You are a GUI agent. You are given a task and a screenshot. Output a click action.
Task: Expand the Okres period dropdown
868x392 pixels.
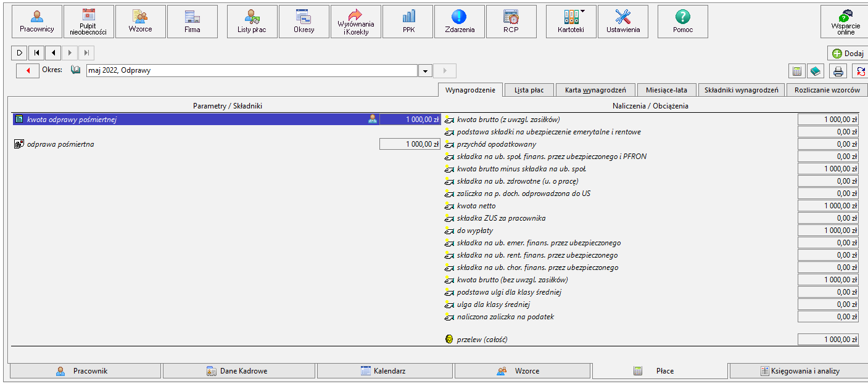click(x=424, y=70)
